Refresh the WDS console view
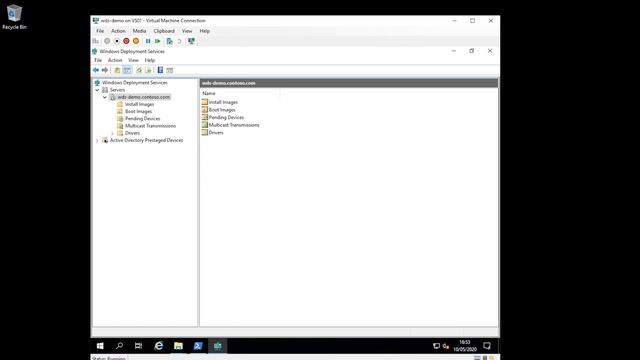The width and height of the screenshot is (640, 360). click(139, 70)
